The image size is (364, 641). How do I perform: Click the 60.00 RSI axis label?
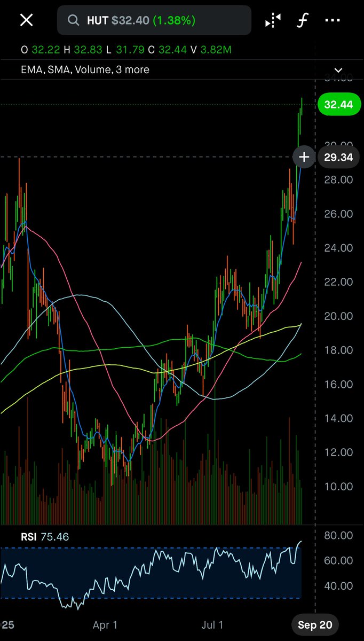click(338, 560)
